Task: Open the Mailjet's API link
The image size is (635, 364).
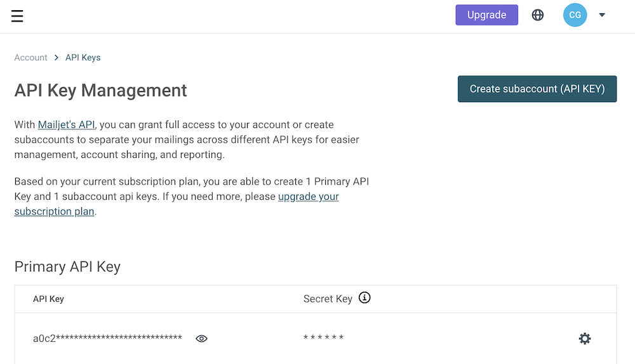Action: 66,124
